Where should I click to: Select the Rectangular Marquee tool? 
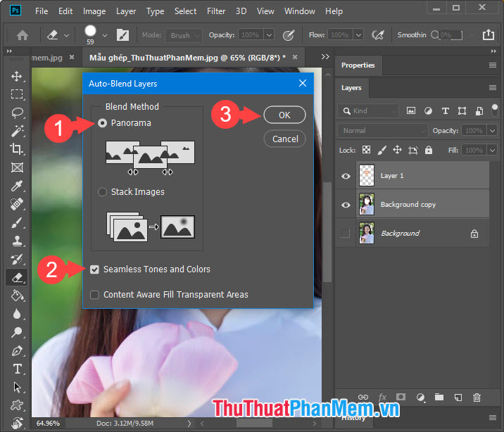pyautogui.click(x=17, y=94)
